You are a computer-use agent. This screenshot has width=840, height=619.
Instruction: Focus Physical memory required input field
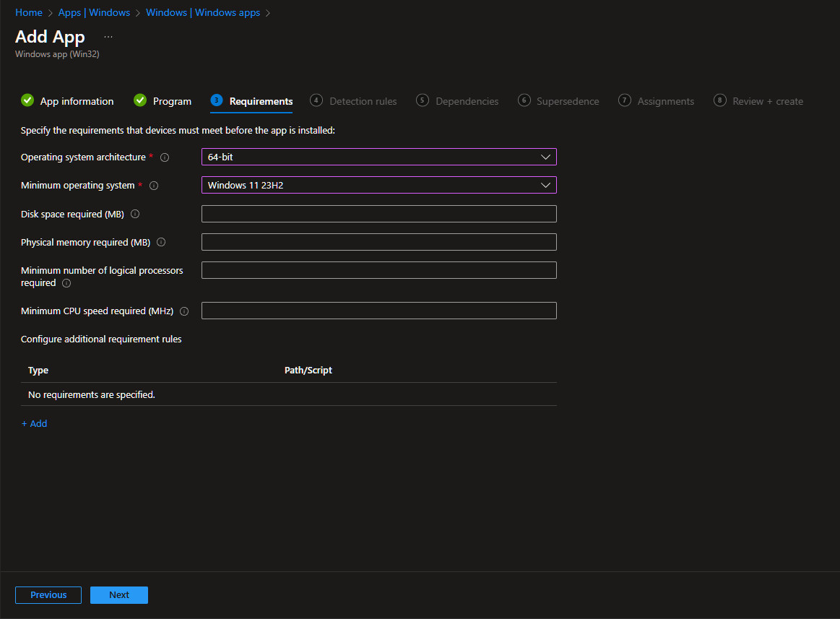[378, 242]
